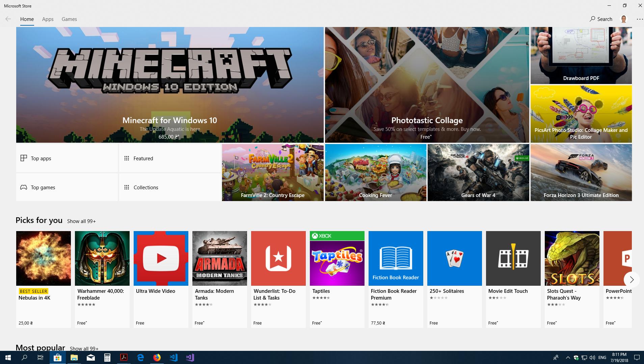The height and width of the screenshot is (364, 644).
Task: Launch Firefox from the taskbar
Action: [157, 358]
